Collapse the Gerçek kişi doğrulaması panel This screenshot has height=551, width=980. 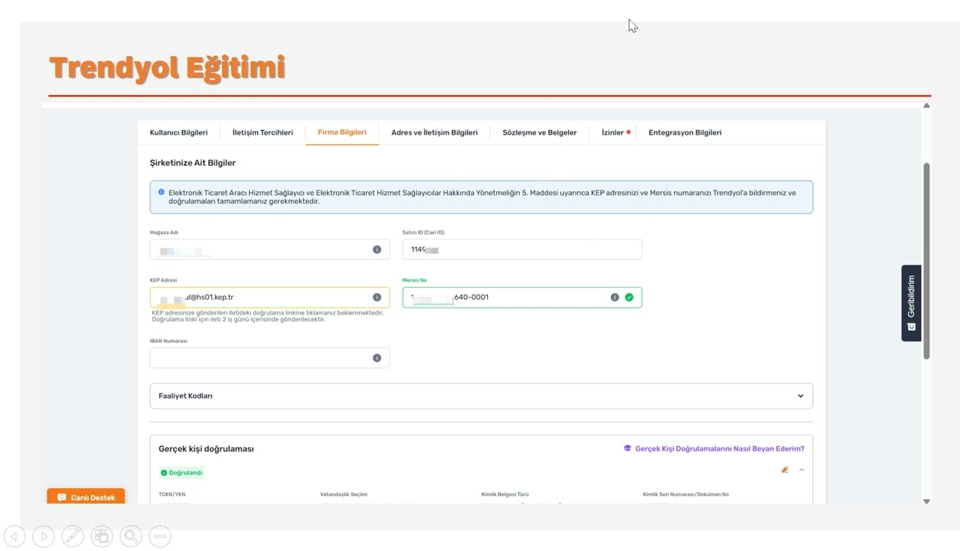pyautogui.click(x=802, y=470)
